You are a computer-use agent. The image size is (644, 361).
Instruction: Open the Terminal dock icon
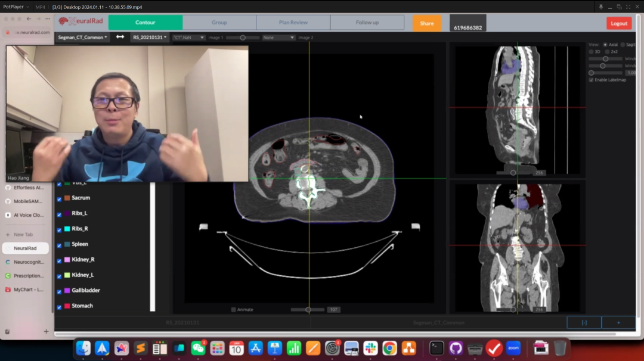[x=436, y=348]
